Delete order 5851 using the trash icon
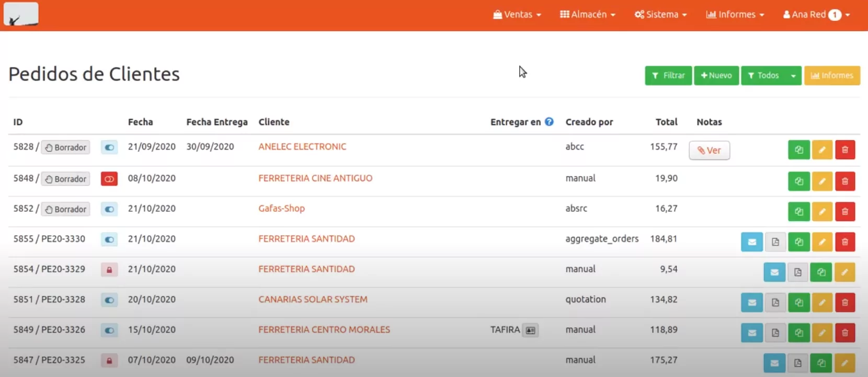This screenshot has height=377, width=868. coord(844,303)
